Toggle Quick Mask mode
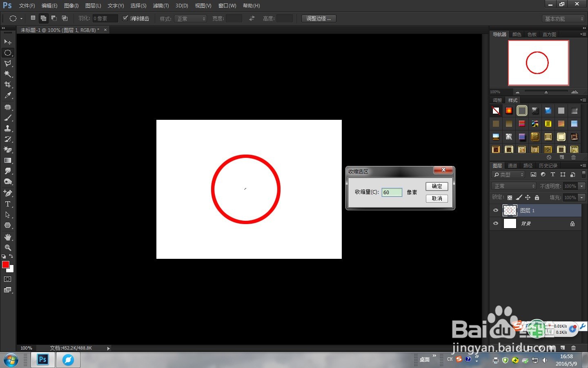The height and width of the screenshot is (368, 588). click(x=8, y=279)
